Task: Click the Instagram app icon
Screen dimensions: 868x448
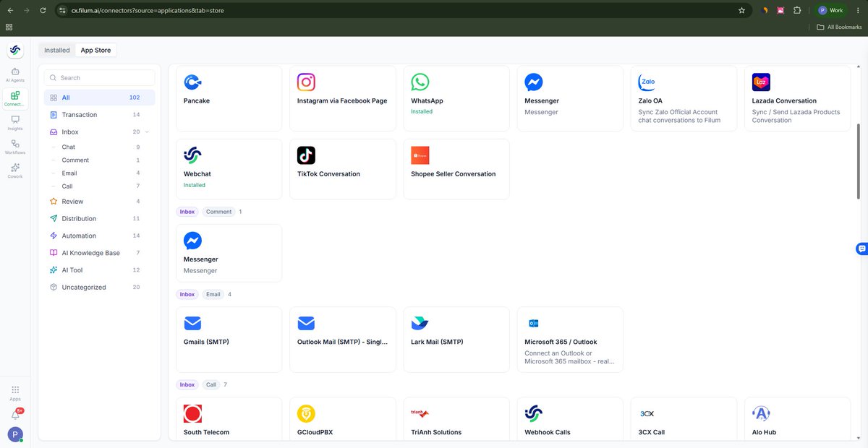Action: (306, 82)
